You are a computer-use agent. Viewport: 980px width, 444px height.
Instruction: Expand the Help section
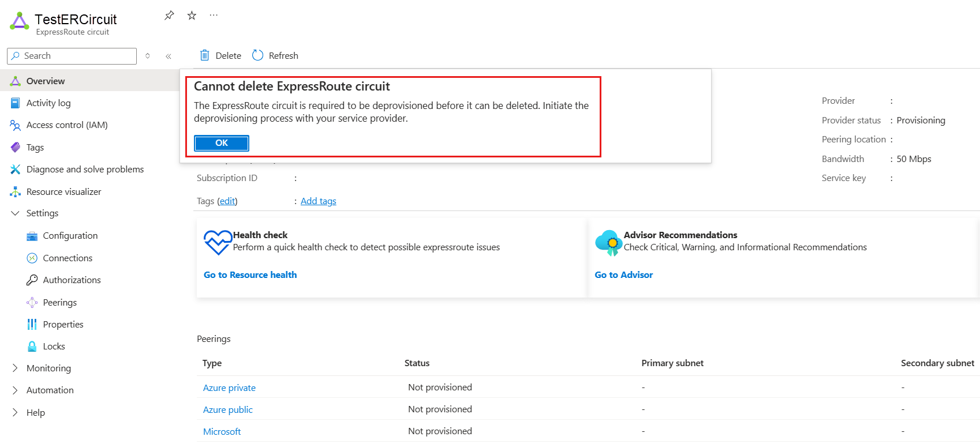(14, 412)
